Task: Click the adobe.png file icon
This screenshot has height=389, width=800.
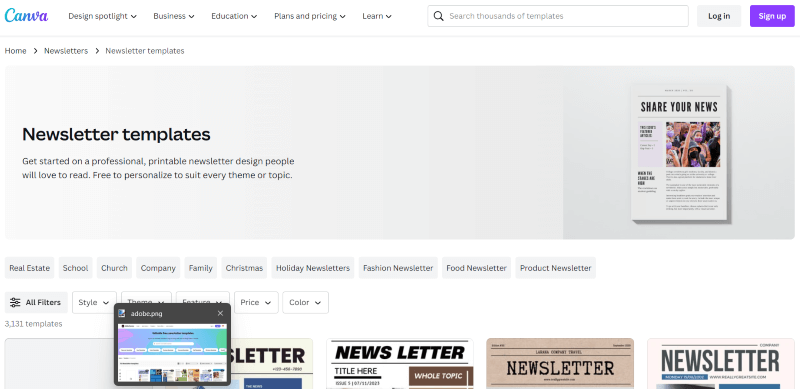Action: pyautogui.click(x=122, y=313)
